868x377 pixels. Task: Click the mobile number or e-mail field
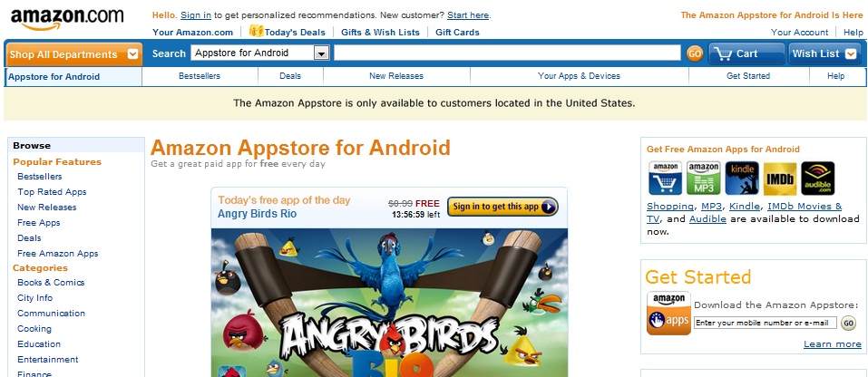tap(765, 323)
